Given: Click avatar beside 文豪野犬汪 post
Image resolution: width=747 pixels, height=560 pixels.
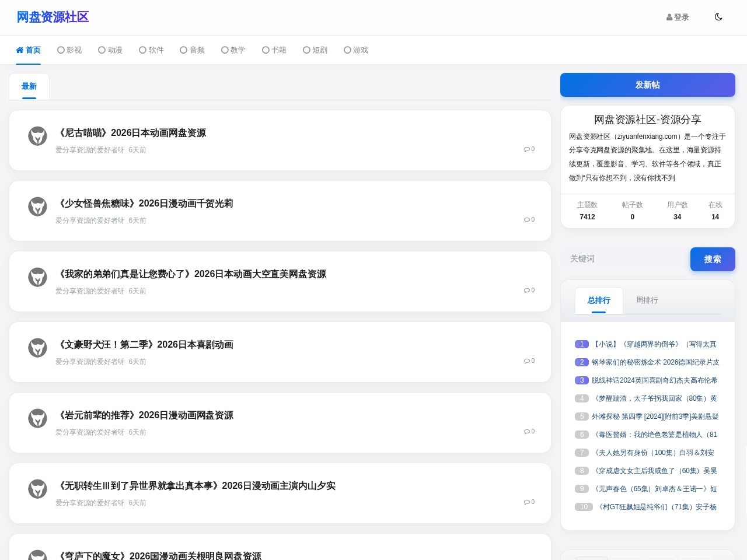Looking at the screenshot, I should (x=37, y=348).
